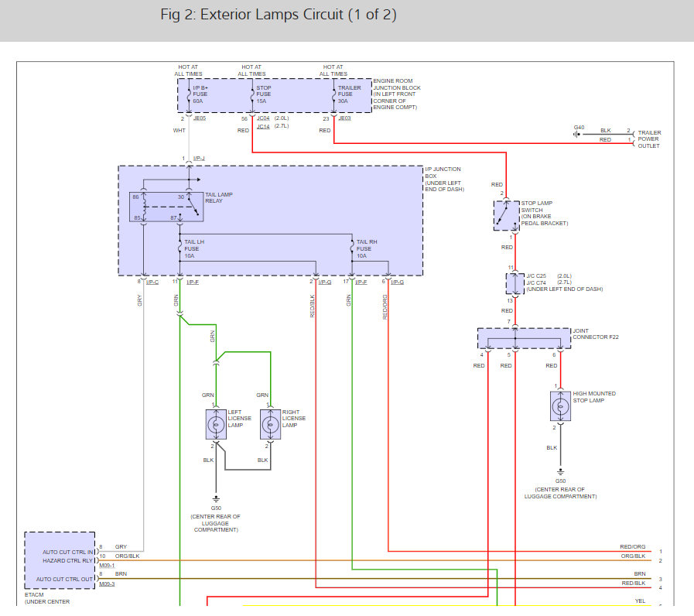Open the I/P-F connector link at pin 11

tap(193, 282)
